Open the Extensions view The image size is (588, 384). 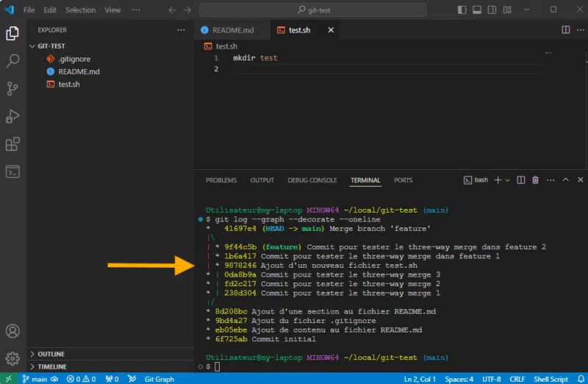(x=12, y=144)
